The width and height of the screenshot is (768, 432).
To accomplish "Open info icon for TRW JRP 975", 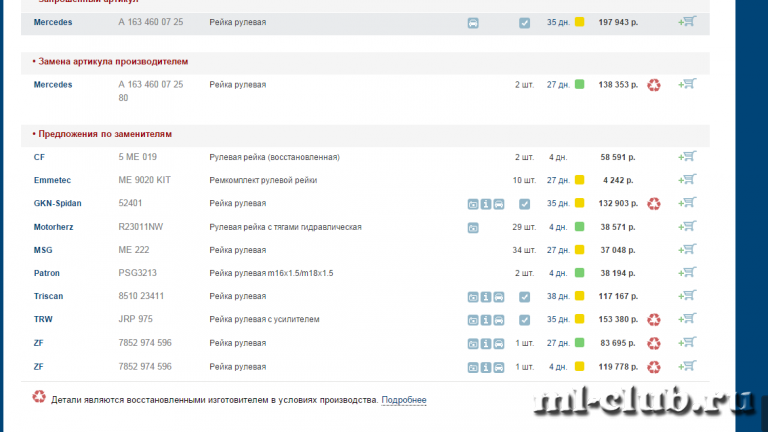I will 486,320.
